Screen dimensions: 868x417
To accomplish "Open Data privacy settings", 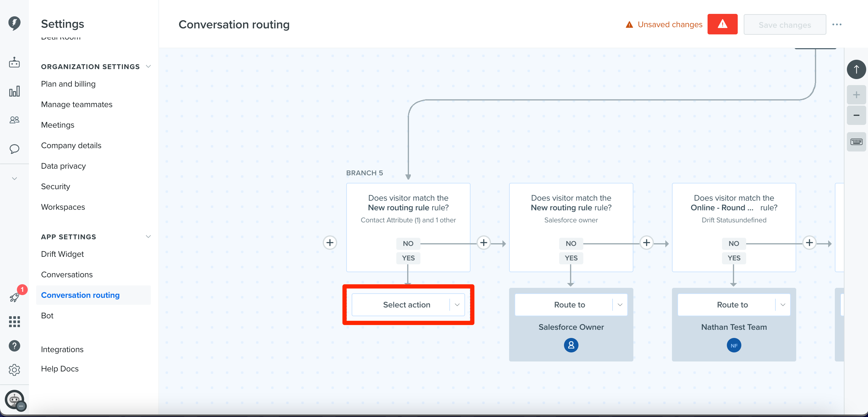I will [63, 166].
